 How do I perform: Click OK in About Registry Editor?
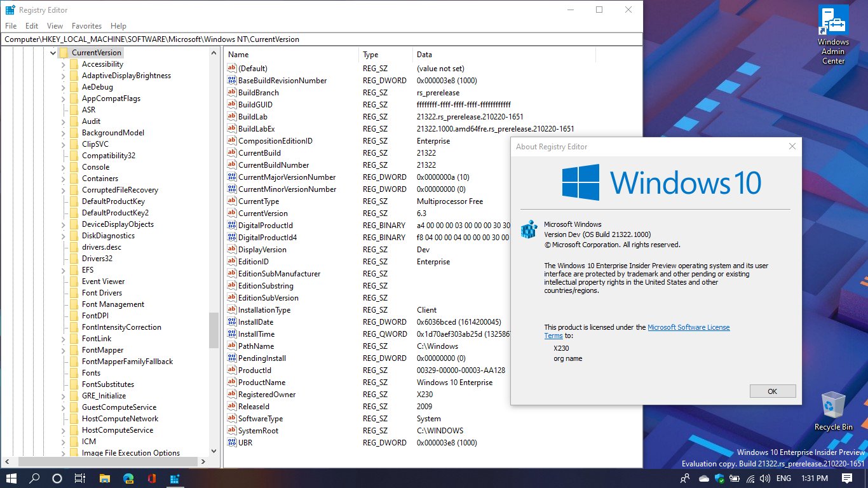pos(773,391)
